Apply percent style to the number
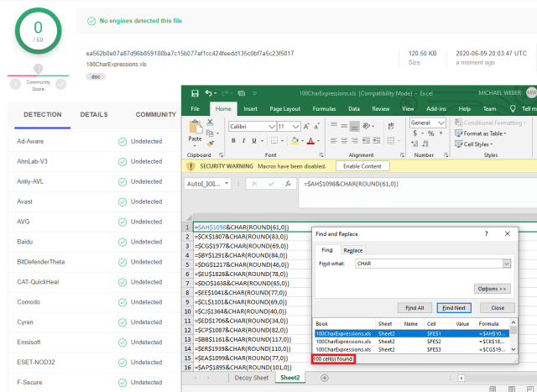The width and height of the screenshot is (537, 392). click(x=430, y=133)
